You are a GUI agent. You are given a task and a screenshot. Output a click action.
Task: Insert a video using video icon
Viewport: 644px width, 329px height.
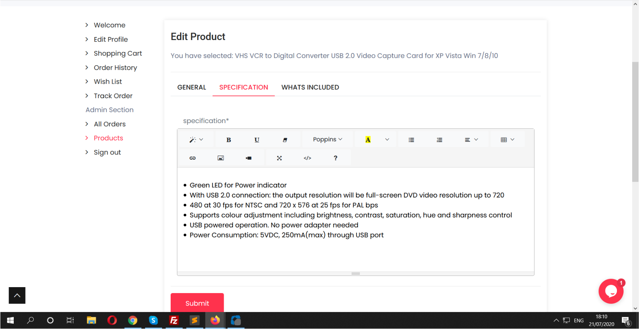click(249, 158)
